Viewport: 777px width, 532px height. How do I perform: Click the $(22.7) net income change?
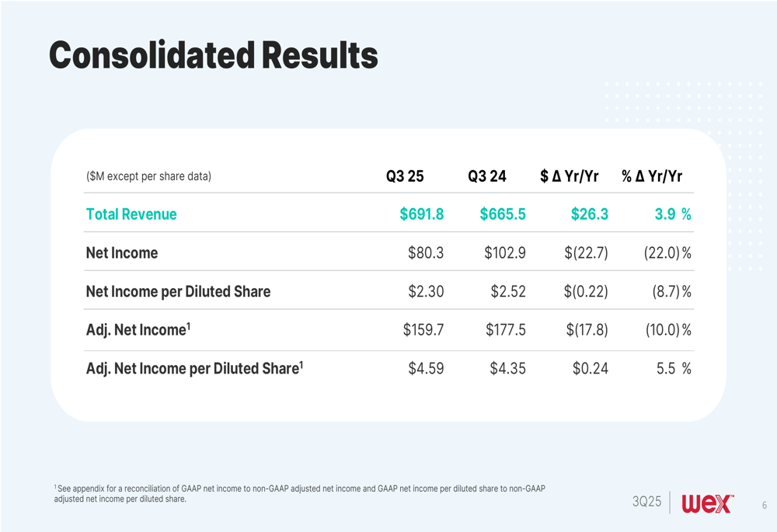pyautogui.click(x=587, y=253)
